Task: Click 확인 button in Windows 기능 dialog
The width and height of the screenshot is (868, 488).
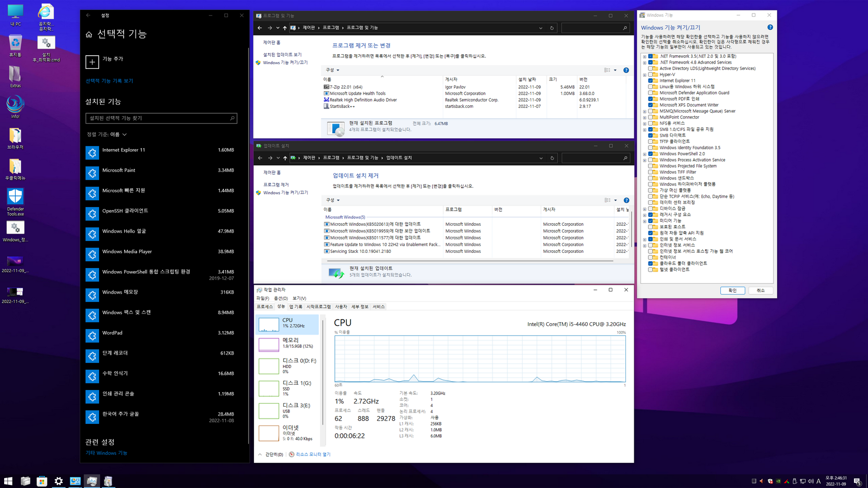Action: pos(732,290)
